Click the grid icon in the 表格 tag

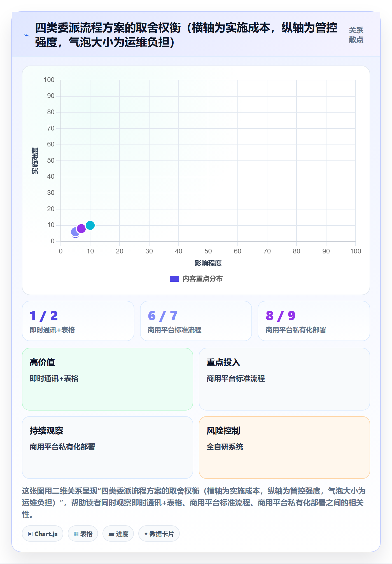tap(76, 534)
